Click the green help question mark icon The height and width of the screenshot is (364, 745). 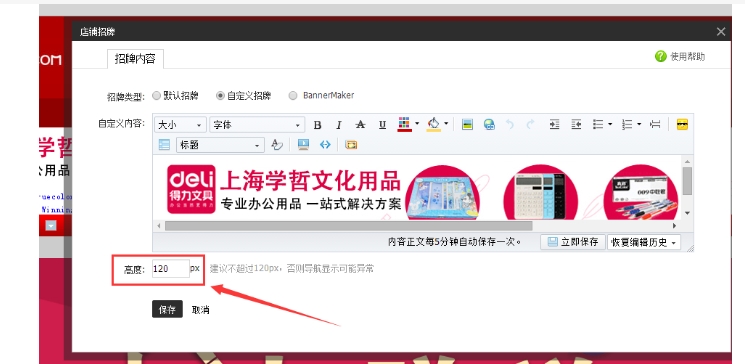point(660,56)
